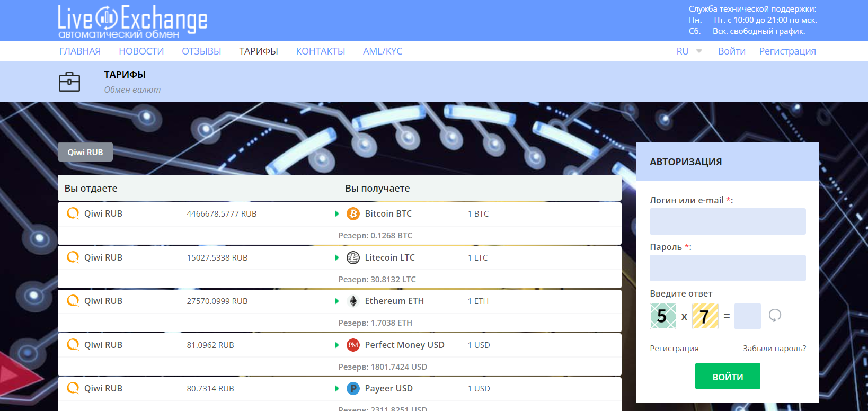Click Qiwi icon in Perfect Money row
The image size is (868, 411).
tap(73, 345)
